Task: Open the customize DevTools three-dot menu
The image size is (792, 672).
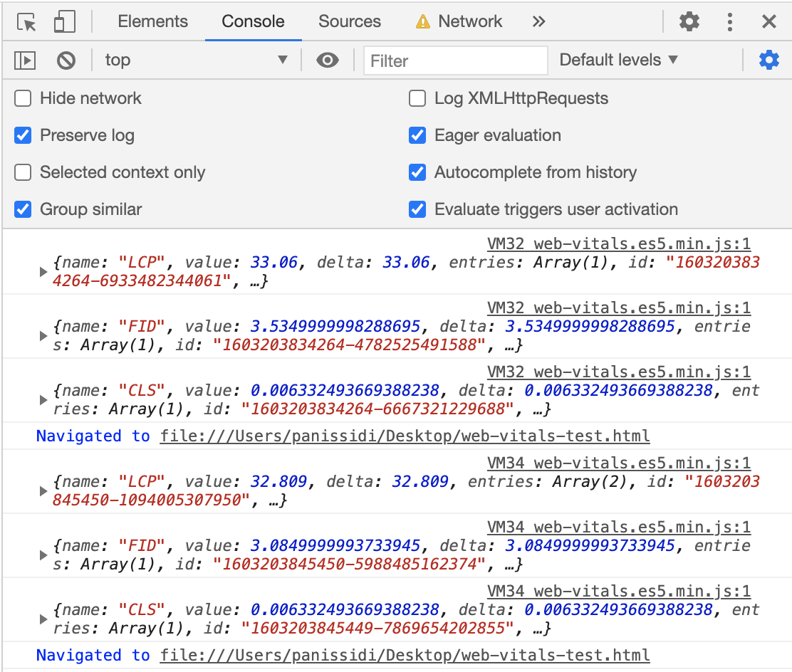Action: pyautogui.click(x=730, y=21)
